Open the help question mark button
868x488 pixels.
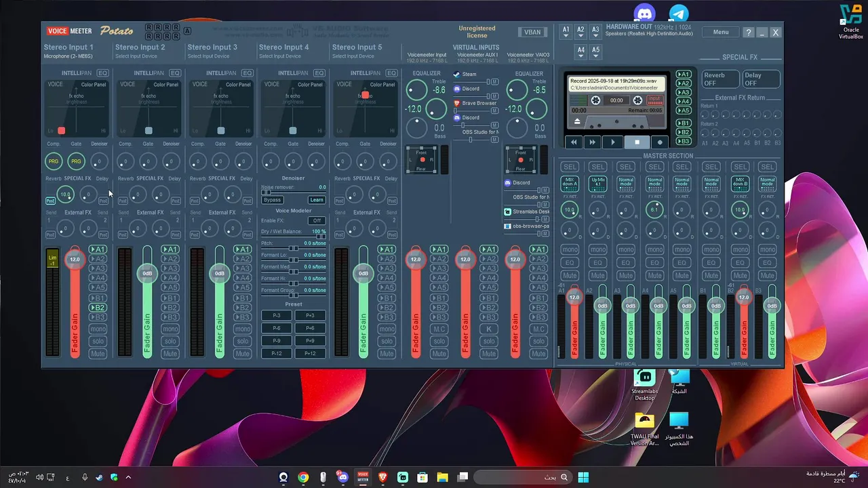[x=749, y=32]
